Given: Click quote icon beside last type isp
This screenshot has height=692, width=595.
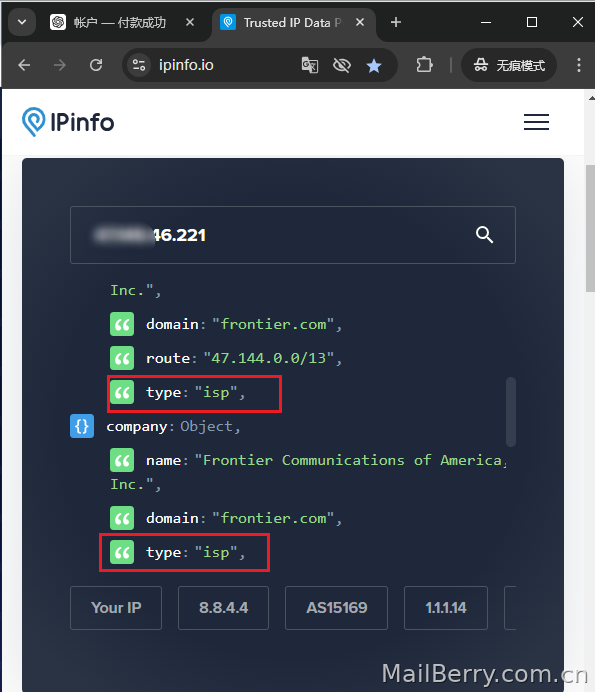Looking at the screenshot, I should click(122, 553).
